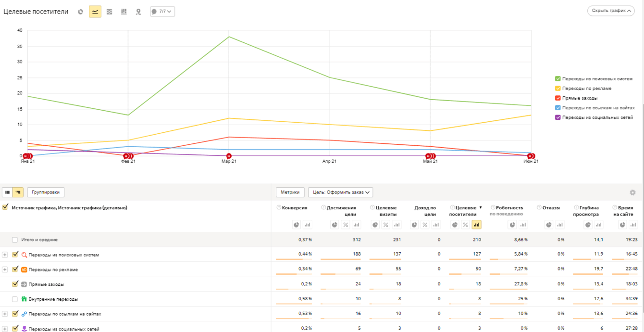644x332 pixels.
Task: Click percent icon under Достижения цели column
Action: coord(346,225)
